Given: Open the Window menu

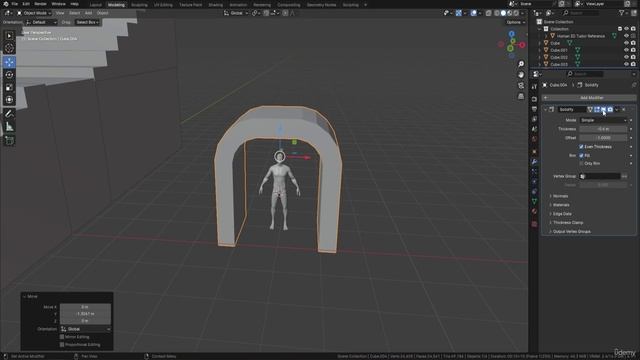Looking at the screenshot, I should tap(58, 4).
